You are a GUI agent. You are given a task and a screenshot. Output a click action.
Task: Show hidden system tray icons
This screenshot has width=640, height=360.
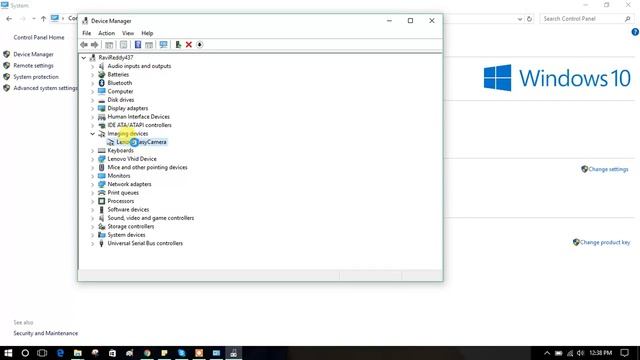[x=547, y=353]
